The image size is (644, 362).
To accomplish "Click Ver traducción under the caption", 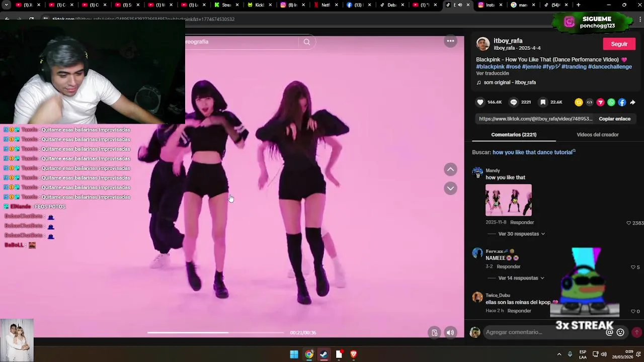I will (493, 73).
